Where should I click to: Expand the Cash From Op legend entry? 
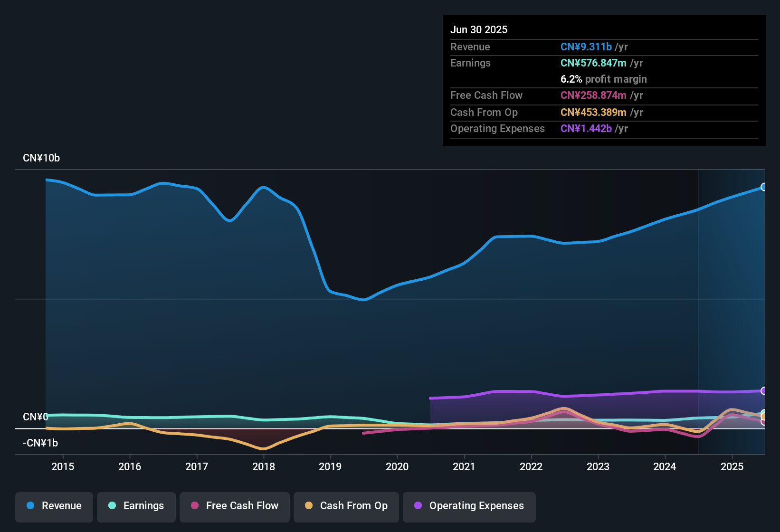(346, 506)
